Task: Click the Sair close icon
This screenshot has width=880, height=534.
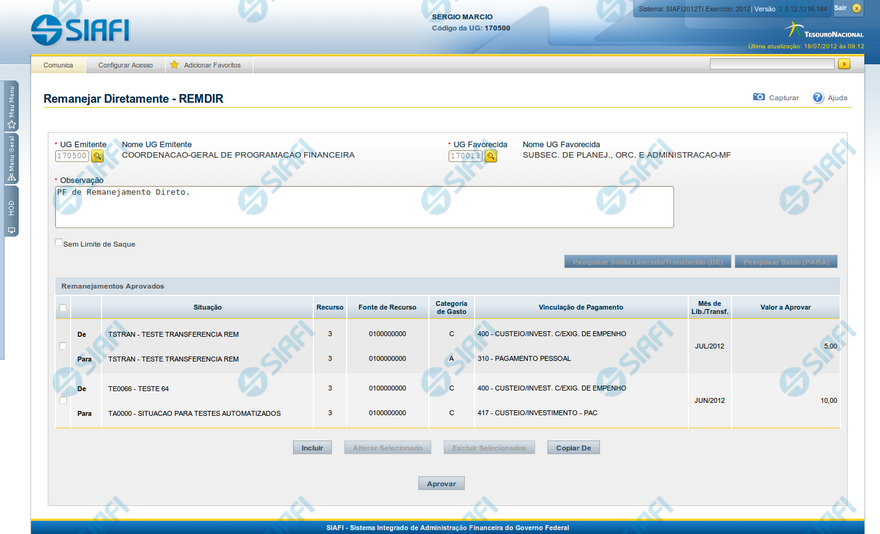Action: click(x=857, y=8)
